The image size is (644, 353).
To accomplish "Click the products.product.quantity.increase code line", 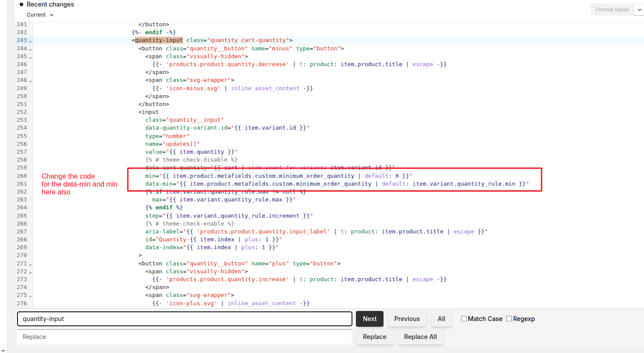I will (299, 279).
